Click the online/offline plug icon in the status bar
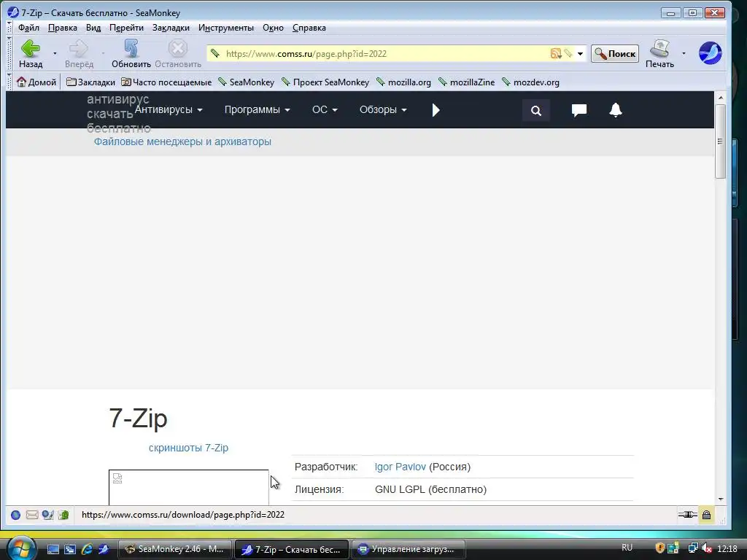This screenshot has width=747, height=560. (x=687, y=514)
